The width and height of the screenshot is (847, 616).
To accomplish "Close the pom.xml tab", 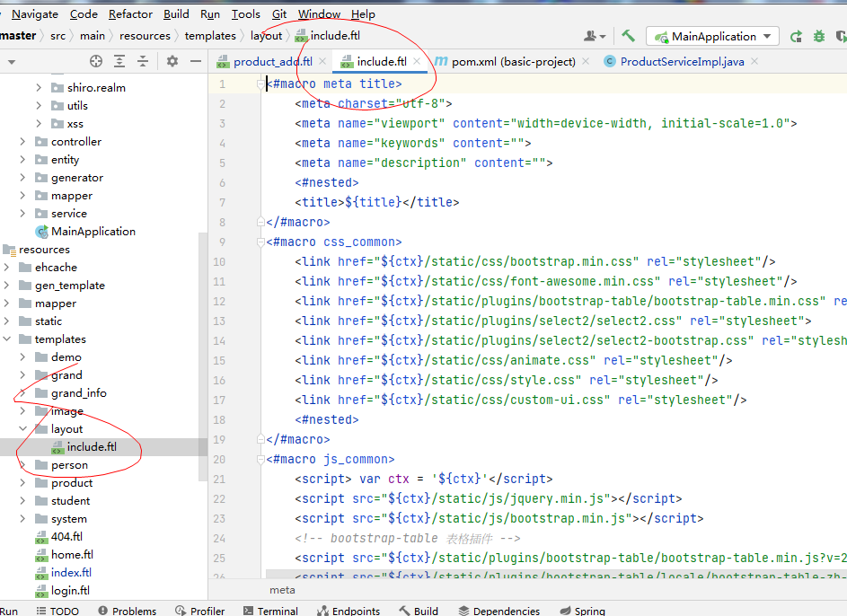I will coord(586,62).
